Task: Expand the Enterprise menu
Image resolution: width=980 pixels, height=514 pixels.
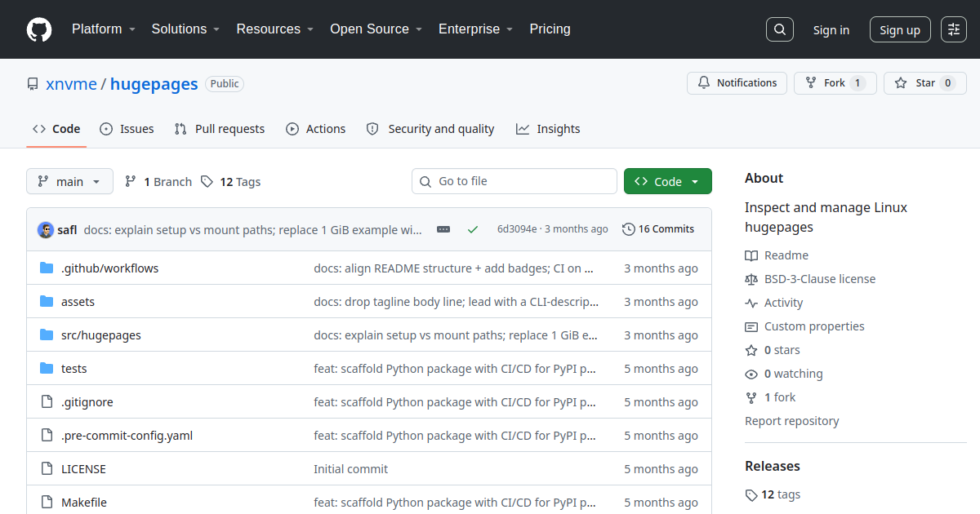Action: click(x=475, y=29)
